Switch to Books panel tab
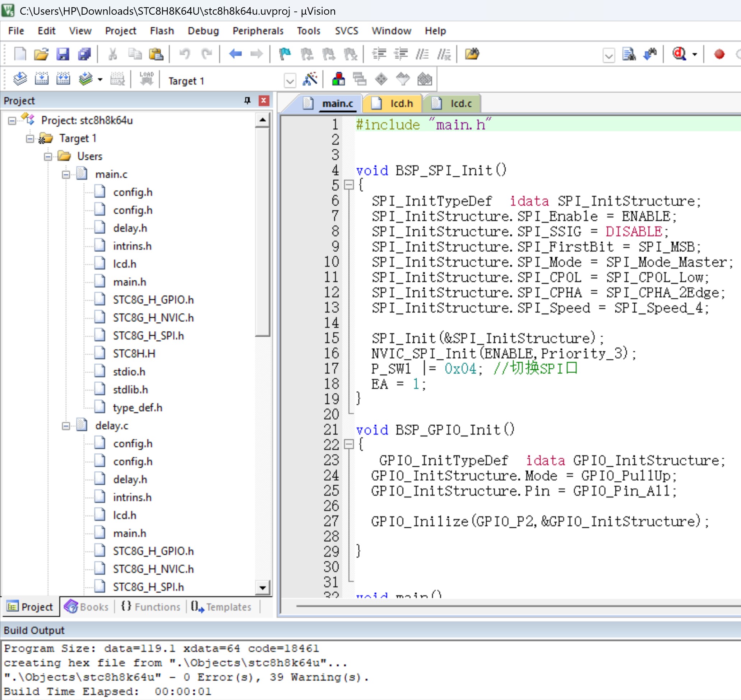Image resolution: width=741 pixels, height=700 pixels. (x=87, y=607)
